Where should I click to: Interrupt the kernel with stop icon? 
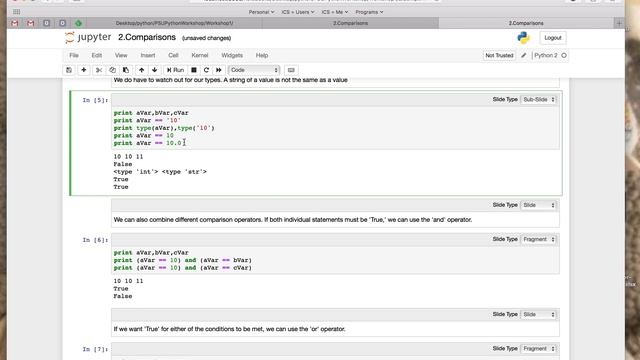tap(194, 70)
